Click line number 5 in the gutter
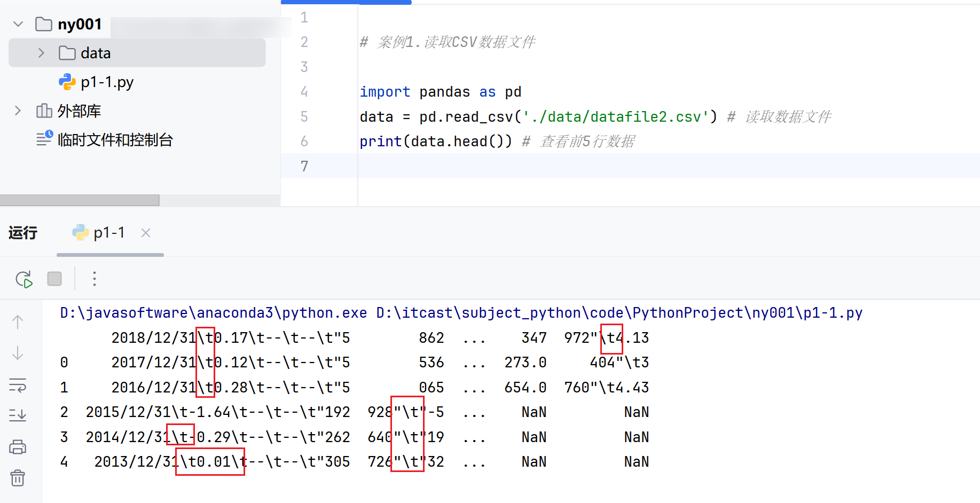The width and height of the screenshot is (980, 503). coord(304,116)
